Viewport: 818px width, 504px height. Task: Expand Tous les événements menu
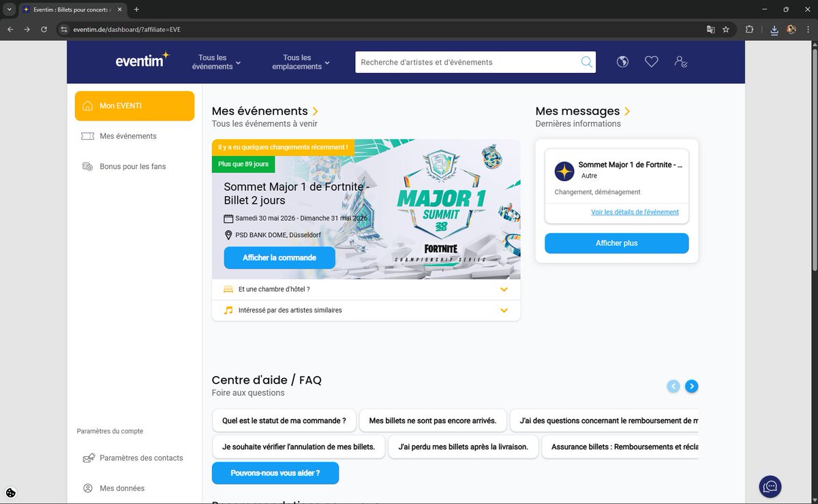(x=217, y=62)
